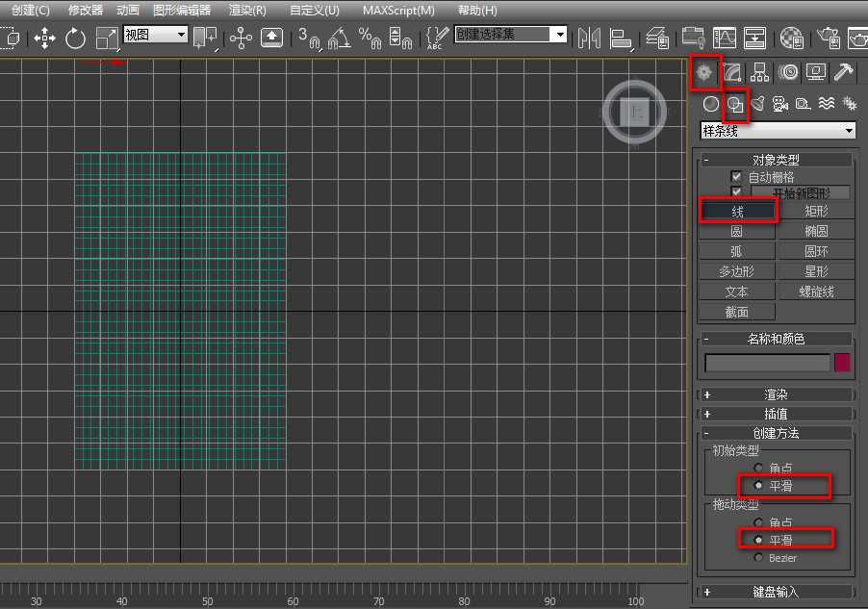Viewport: 868px width, 609px height.
Task: Open the Material Editor icon
Action: [792, 38]
